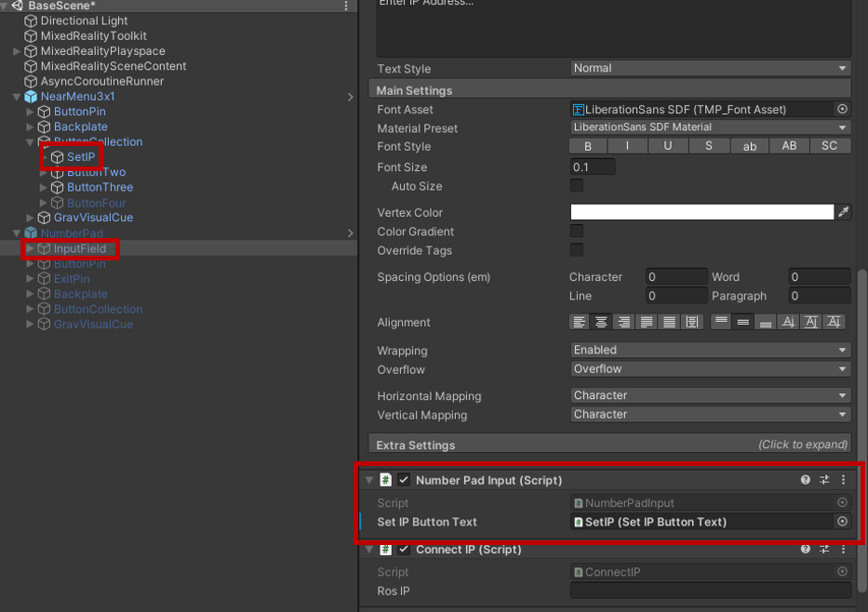
Task: Open the Font Asset object picker circle
Action: point(843,109)
